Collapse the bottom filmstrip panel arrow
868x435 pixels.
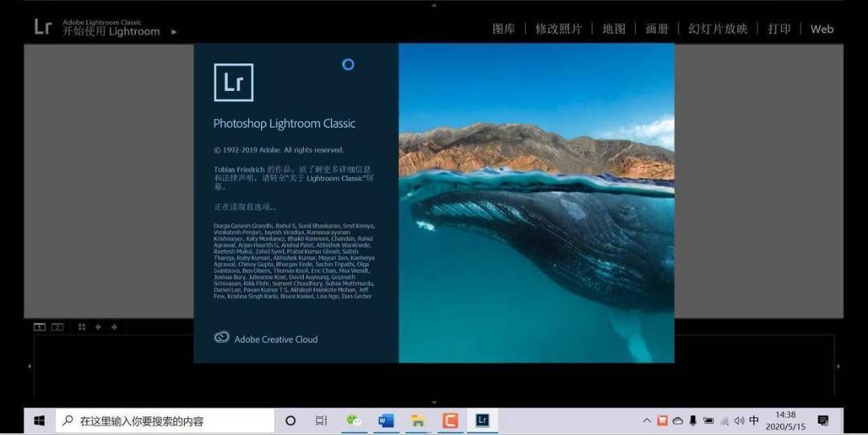pos(434,403)
